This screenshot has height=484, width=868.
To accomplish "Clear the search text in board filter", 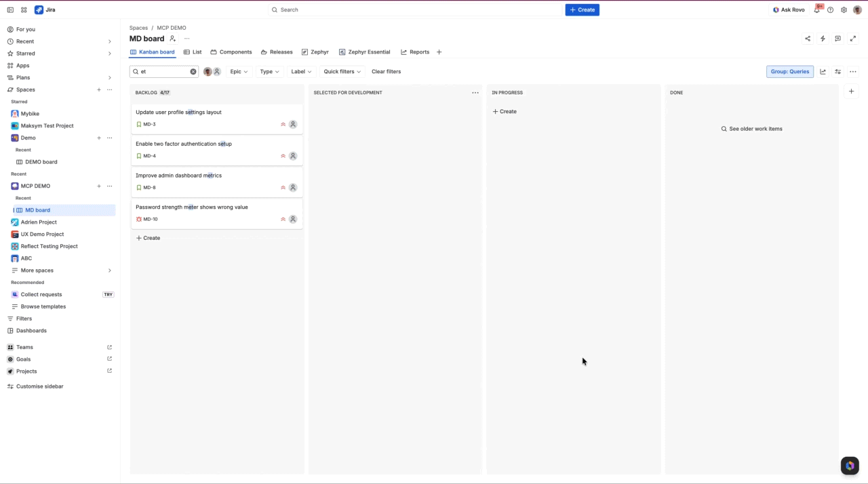I will click(193, 72).
